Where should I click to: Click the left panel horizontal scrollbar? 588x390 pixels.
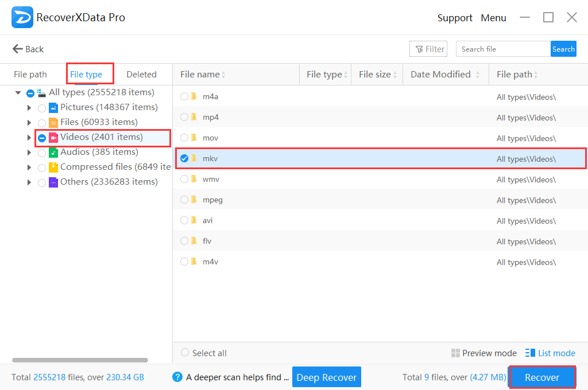pyautogui.click(x=80, y=360)
